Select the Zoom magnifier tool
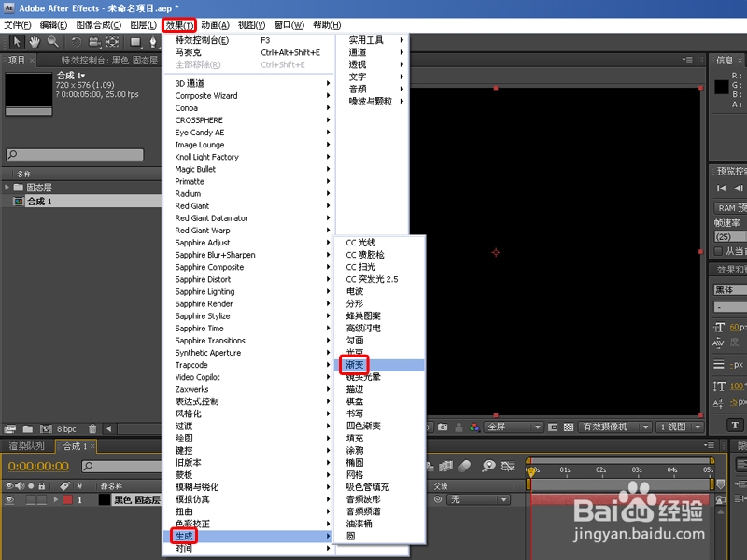The image size is (747, 560). (x=53, y=42)
